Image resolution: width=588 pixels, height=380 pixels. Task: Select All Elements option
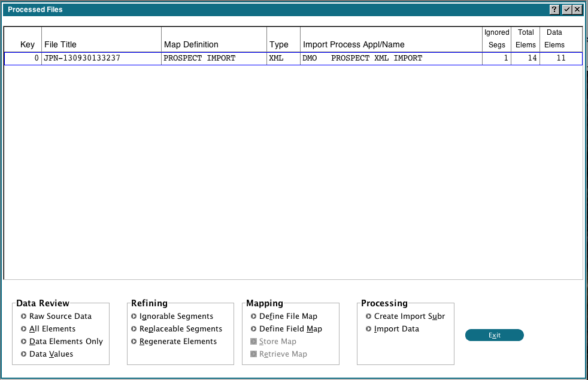(52, 328)
